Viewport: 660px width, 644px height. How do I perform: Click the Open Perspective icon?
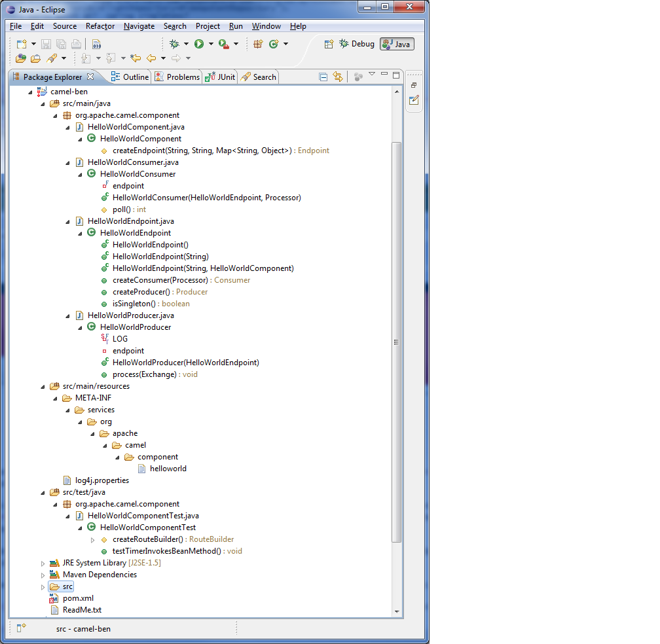(329, 44)
